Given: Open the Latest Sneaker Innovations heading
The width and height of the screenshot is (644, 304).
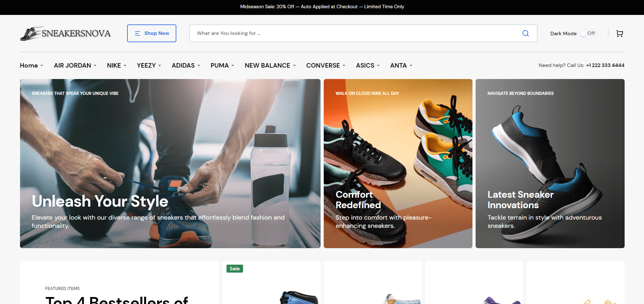Looking at the screenshot, I should point(520,200).
